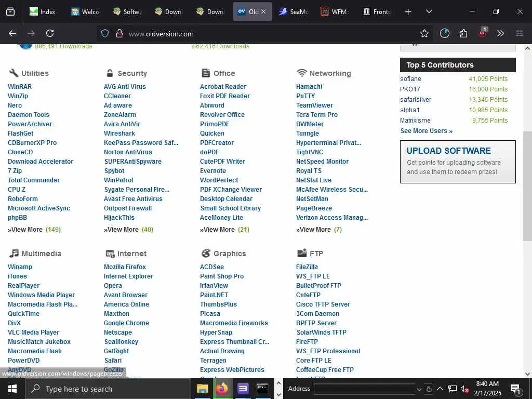
Task: Open contributor sofiane's profile
Action: tap(410, 79)
